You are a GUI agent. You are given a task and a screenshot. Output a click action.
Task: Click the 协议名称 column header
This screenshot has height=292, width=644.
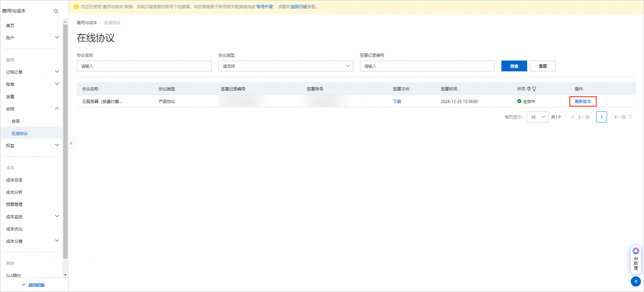pyautogui.click(x=90, y=89)
